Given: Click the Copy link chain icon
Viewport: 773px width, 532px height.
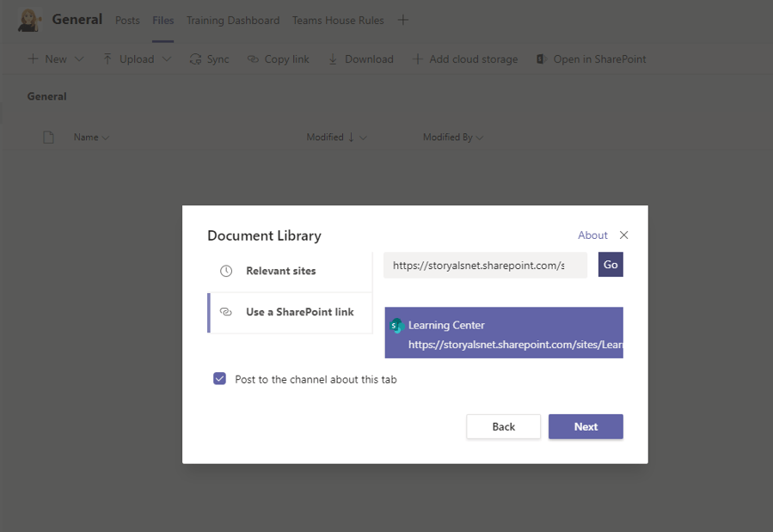Looking at the screenshot, I should (x=253, y=59).
